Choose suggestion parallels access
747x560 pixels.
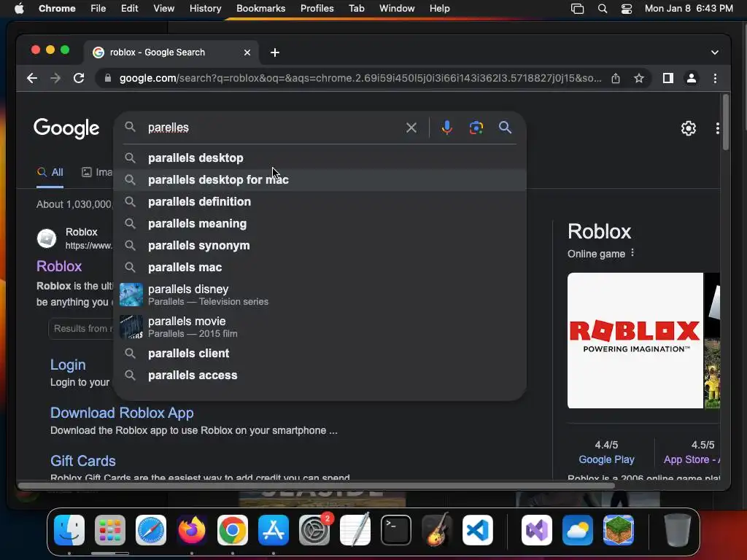320,376
